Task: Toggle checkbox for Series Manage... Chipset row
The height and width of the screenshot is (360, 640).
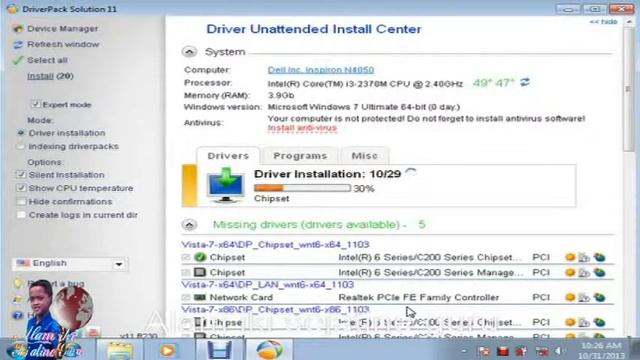Action: (186, 272)
